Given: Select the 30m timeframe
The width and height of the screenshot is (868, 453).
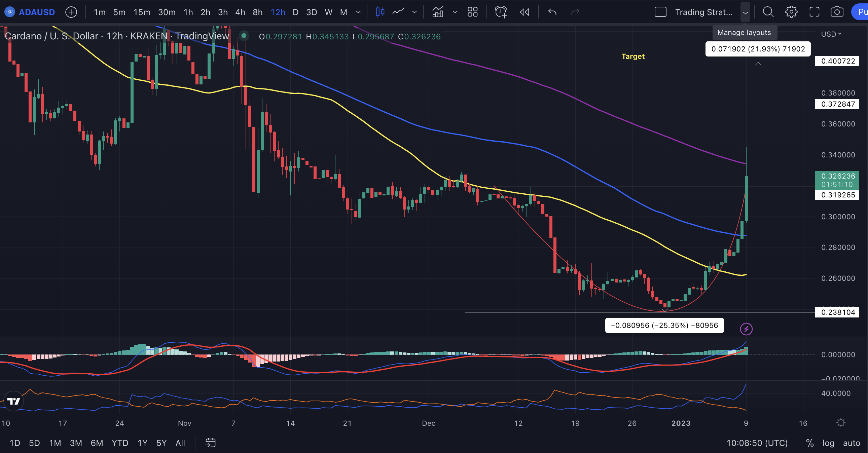Looking at the screenshot, I should 167,12.
